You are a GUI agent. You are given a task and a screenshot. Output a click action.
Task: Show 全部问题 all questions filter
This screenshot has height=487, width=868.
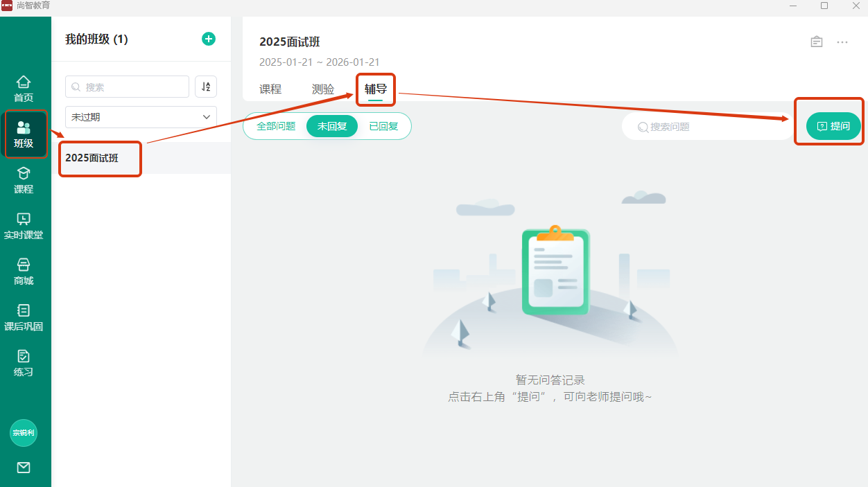276,126
